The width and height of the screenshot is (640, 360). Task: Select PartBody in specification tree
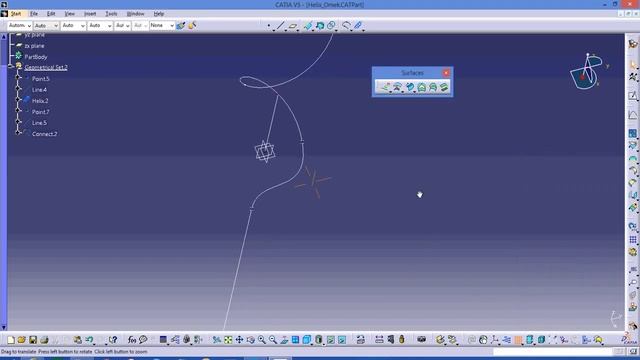tap(36, 57)
